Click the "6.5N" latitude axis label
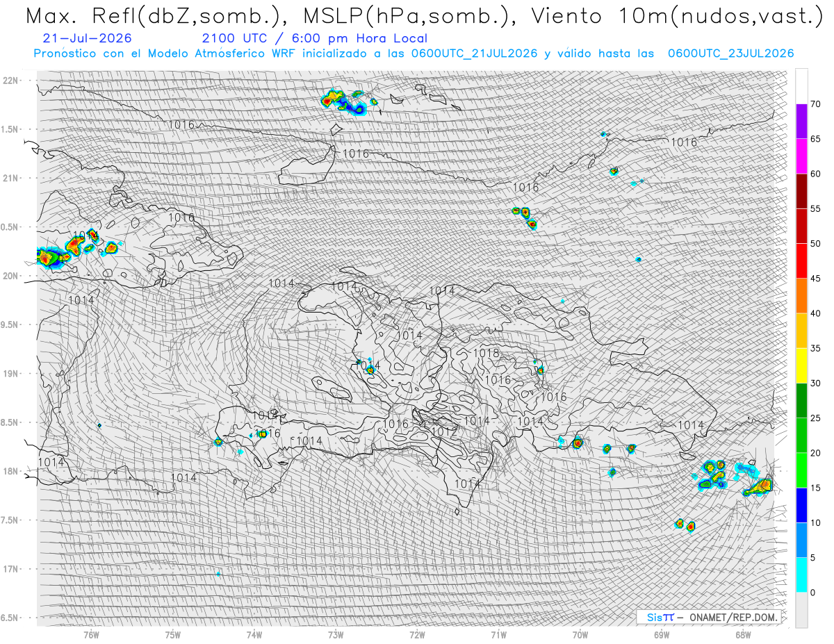Viewport: 834px width, 644px height. pyautogui.click(x=10, y=618)
